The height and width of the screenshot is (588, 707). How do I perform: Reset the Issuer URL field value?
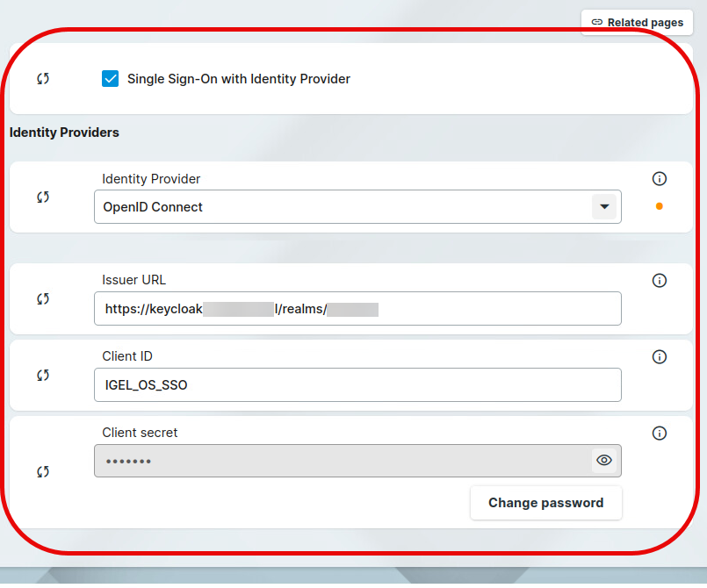[43, 299]
